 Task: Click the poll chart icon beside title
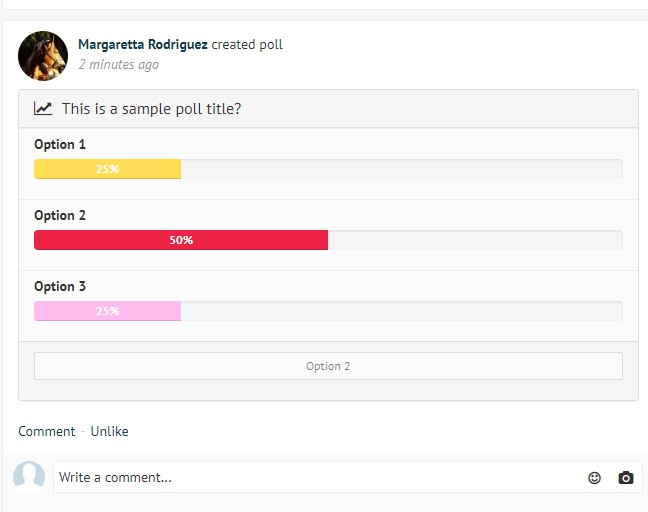pos(43,109)
